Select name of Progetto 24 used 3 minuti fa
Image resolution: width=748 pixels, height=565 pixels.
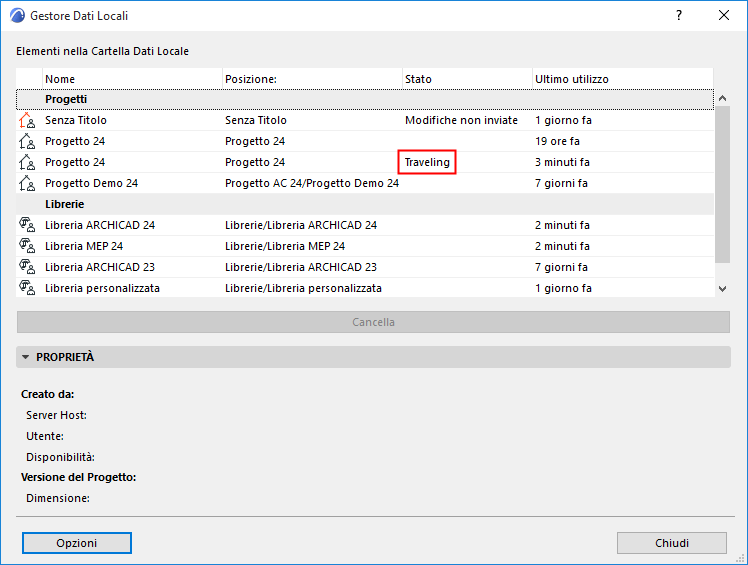(75, 162)
